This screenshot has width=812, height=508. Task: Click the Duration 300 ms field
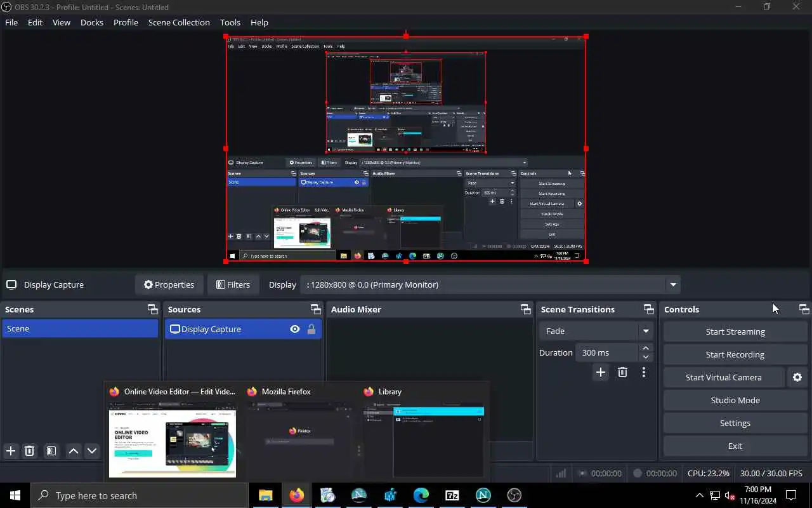[x=607, y=352]
